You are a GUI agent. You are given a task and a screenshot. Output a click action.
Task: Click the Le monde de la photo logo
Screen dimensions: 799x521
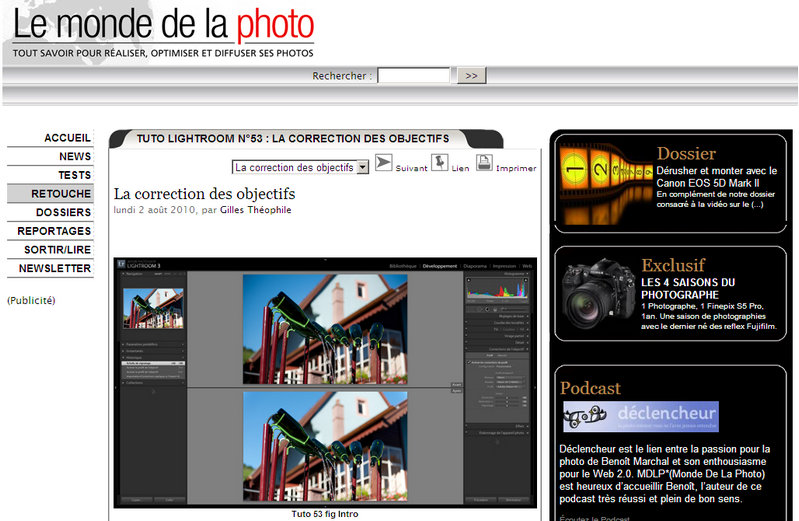click(x=163, y=32)
